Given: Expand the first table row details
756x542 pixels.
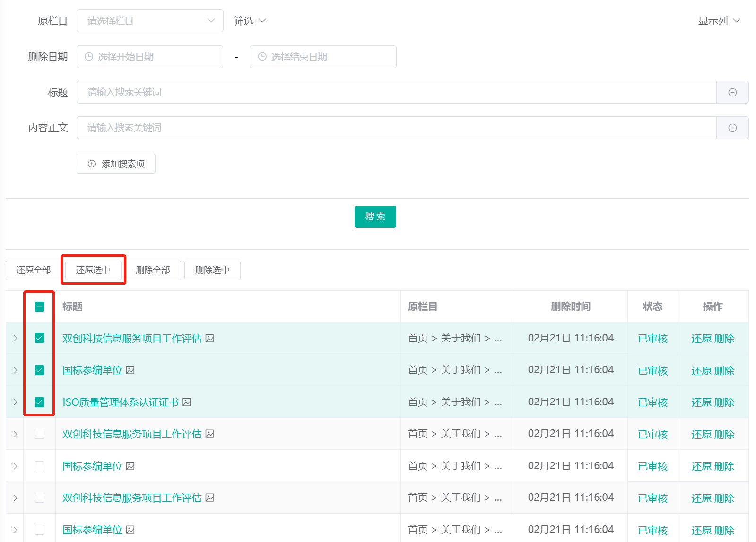Looking at the screenshot, I should [x=15, y=338].
